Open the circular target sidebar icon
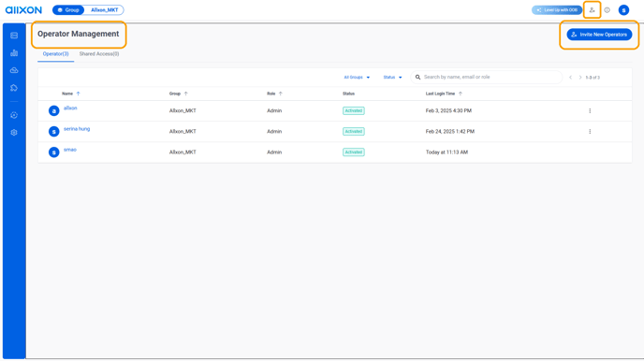Screen dimensions: 644x361 (x=14, y=115)
